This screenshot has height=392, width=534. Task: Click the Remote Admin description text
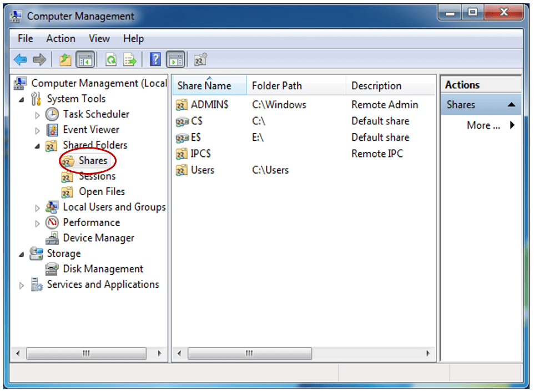pos(385,104)
